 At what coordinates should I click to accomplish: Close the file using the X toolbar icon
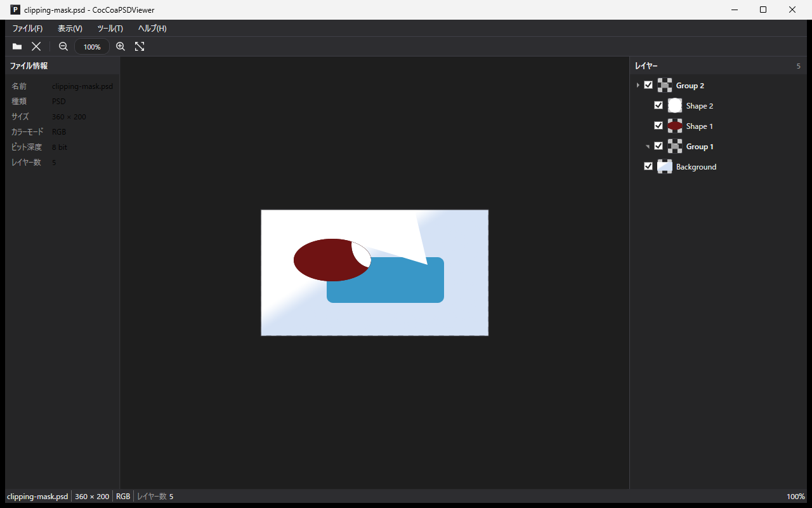pos(36,46)
